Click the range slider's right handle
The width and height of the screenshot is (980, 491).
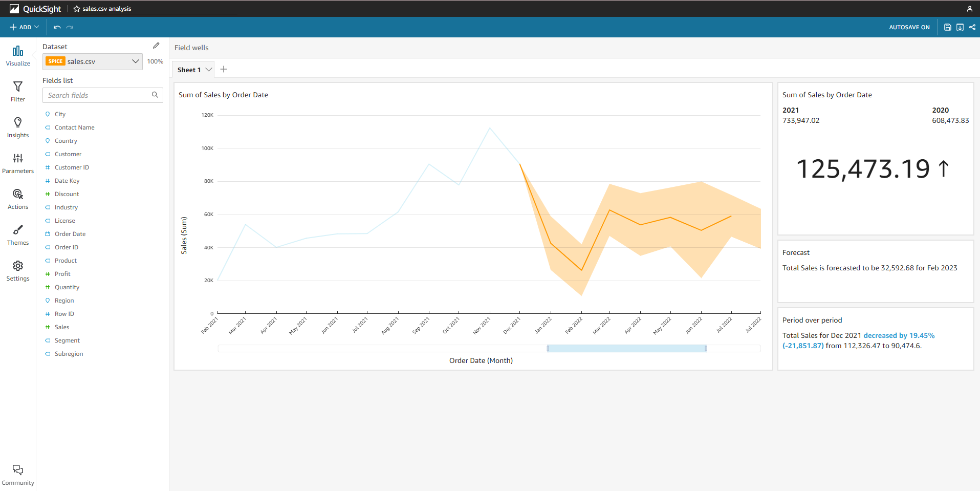(x=706, y=348)
